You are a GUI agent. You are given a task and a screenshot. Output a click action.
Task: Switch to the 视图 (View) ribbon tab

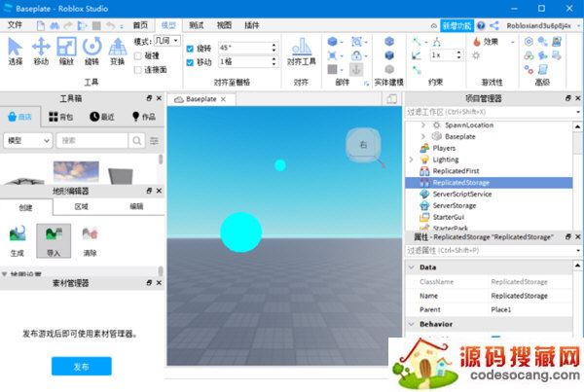224,25
